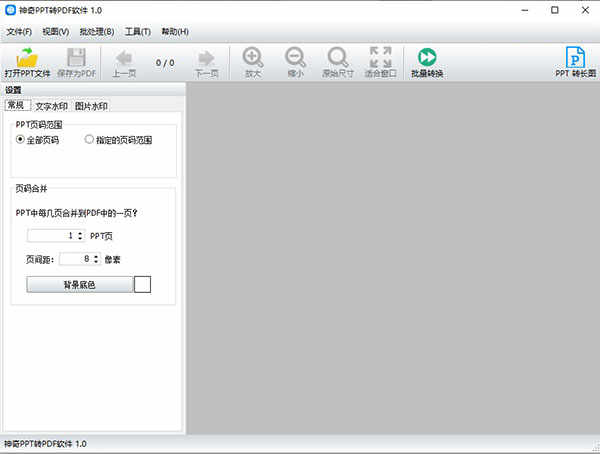Select the 全部页码 radio option

(21, 140)
